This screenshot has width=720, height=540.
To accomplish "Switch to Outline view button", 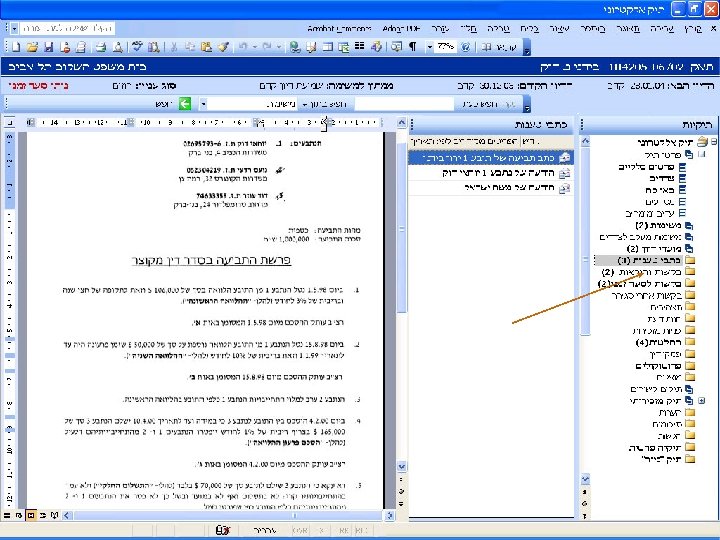I will 43,516.
